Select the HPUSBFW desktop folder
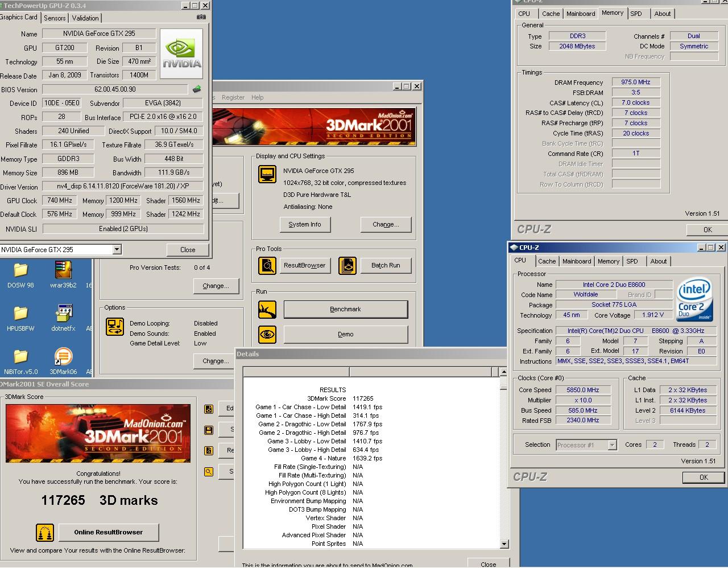 pos(20,318)
